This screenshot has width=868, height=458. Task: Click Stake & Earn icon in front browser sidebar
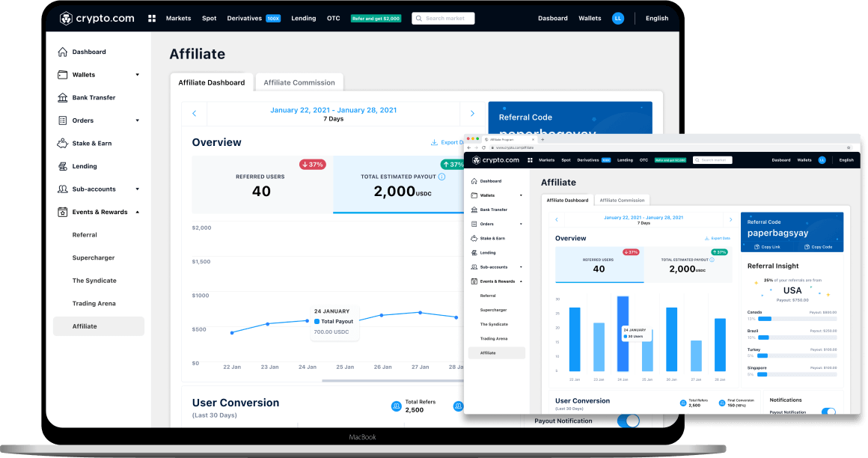click(x=474, y=238)
